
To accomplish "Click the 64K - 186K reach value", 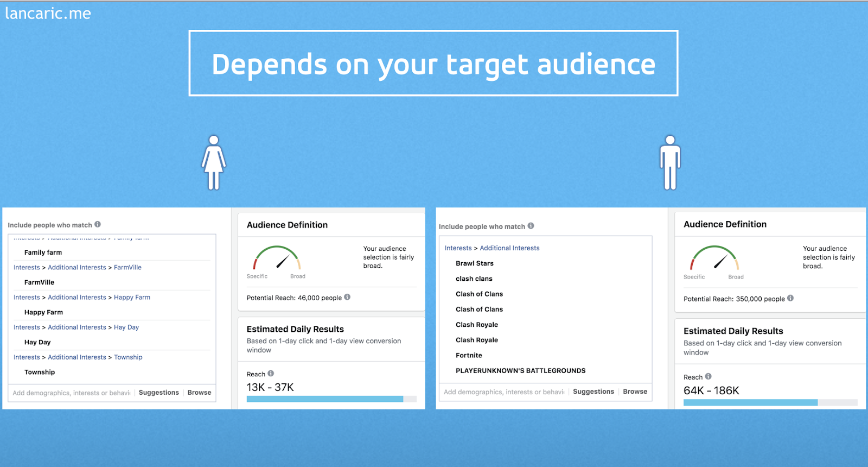I will (711, 390).
